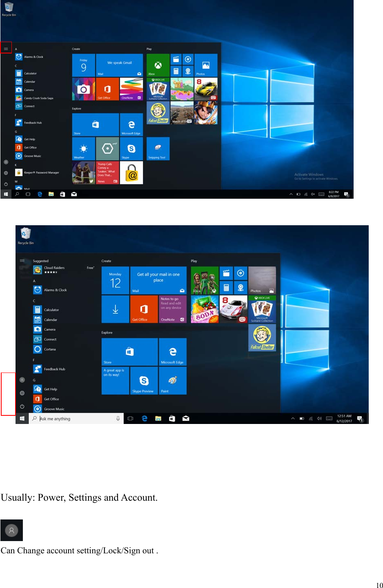Image resolution: width=383 pixels, height=588 pixels.
Task: Click inside the Ask me anything search box
Action: (x=73, y=418)
